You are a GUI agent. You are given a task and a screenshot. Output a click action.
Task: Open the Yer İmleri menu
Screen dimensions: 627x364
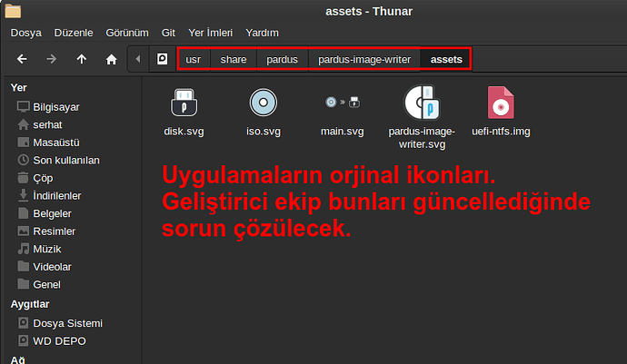click(x=210, y=33)
